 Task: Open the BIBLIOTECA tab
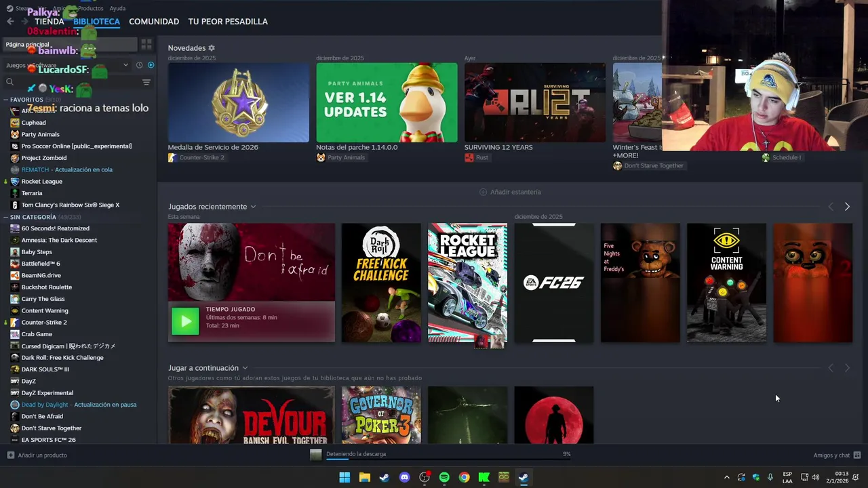click(96, 22)
